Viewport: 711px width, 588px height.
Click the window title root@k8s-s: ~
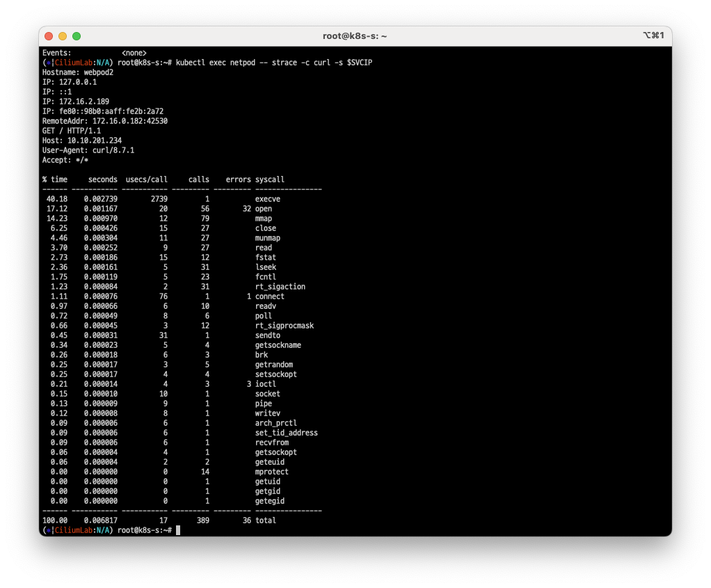pos(355,36)
